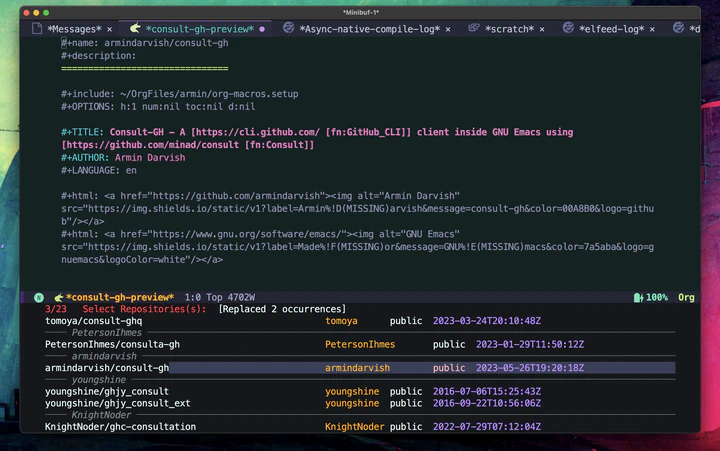Click the Select Repositories(s): prompt

click(x=144, y=309)
